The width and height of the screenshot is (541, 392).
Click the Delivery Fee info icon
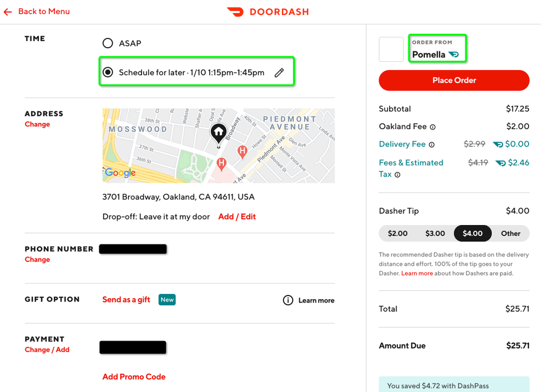[431, 145]
